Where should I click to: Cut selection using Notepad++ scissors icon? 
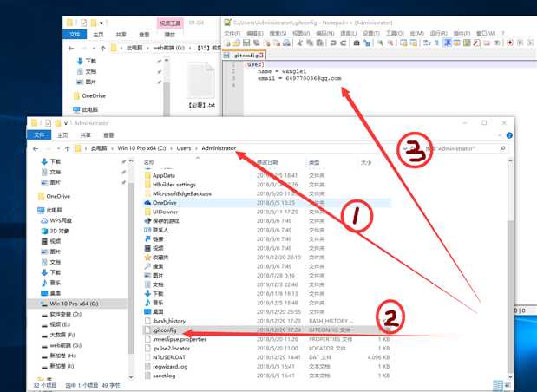coord(299,42)
